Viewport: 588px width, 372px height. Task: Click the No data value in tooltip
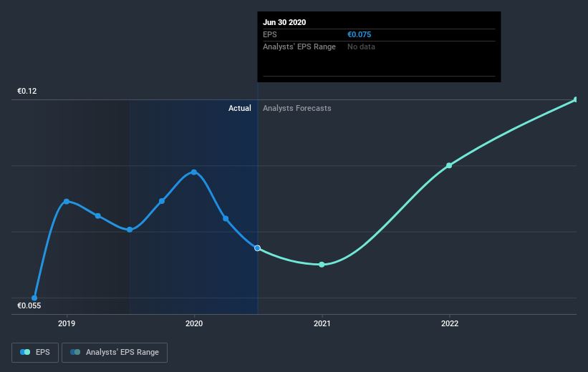[361, 46]
